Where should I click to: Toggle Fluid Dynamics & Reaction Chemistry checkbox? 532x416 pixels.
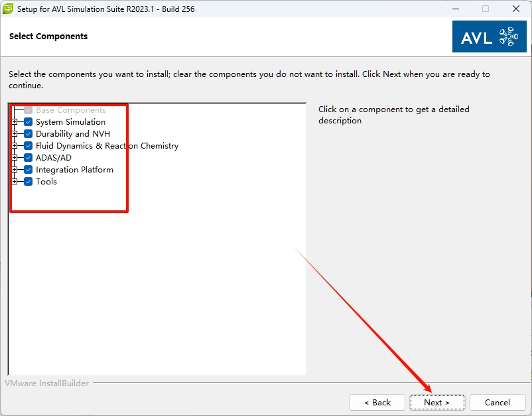coord(29,146)
